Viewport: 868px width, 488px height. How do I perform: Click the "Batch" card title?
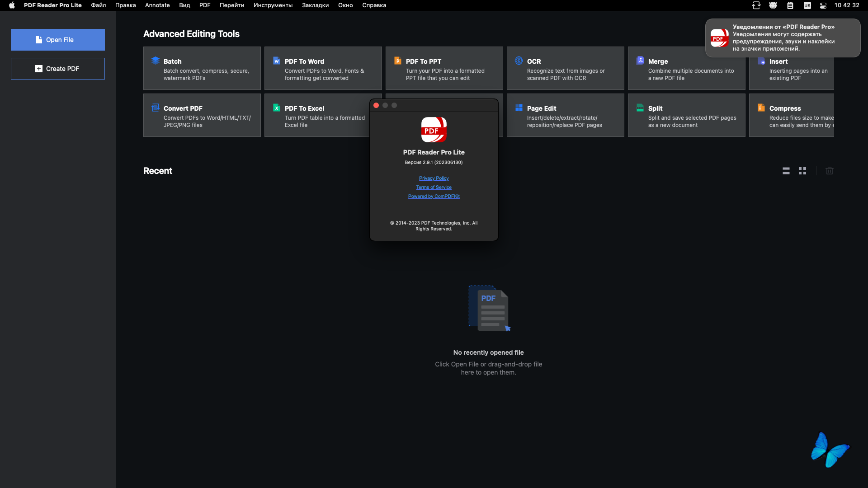point(173,61)
